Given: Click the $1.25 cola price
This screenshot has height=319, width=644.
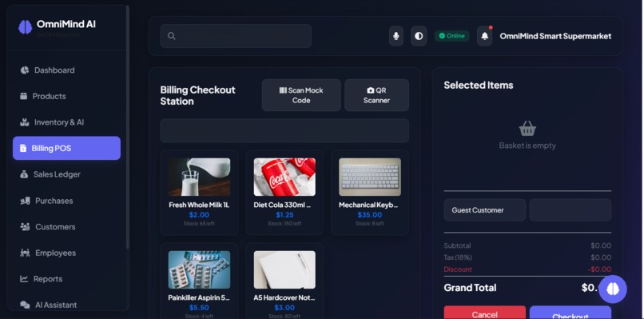Looking at the screenshot, I should pyautogui.click(x=284, y=215).
